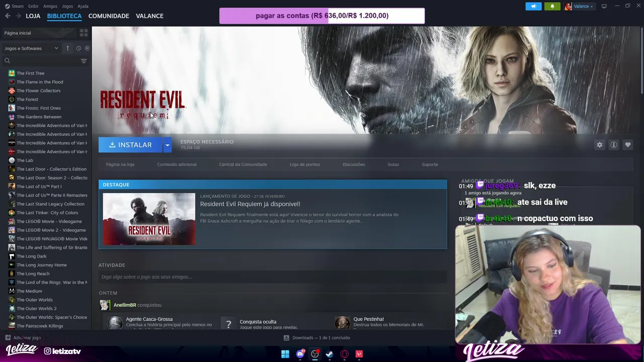
Task: Open Página na loja link
Action: (120, 164)
